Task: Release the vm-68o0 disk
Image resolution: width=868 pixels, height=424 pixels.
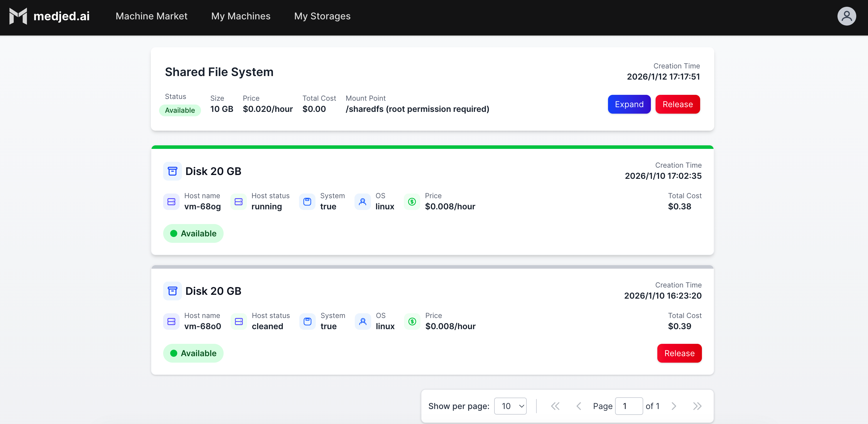Action: [x=679, y=353]
